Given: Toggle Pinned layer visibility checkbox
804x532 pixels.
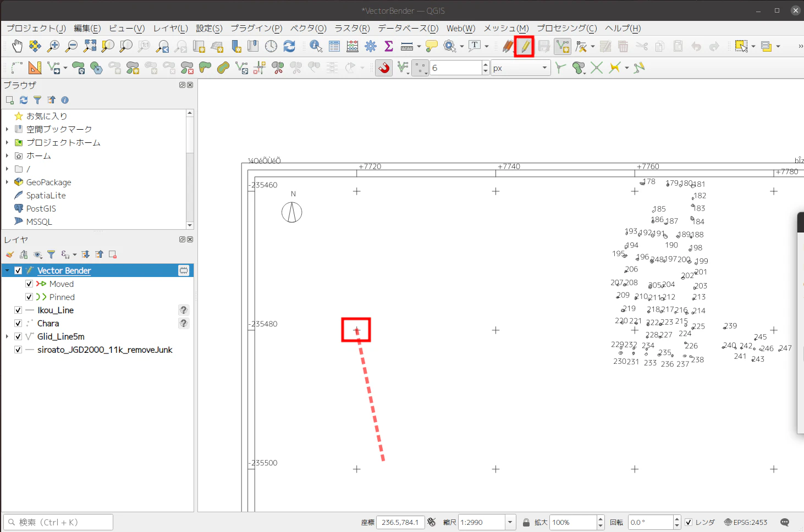Looking at the screenshot, I should 29,297.
